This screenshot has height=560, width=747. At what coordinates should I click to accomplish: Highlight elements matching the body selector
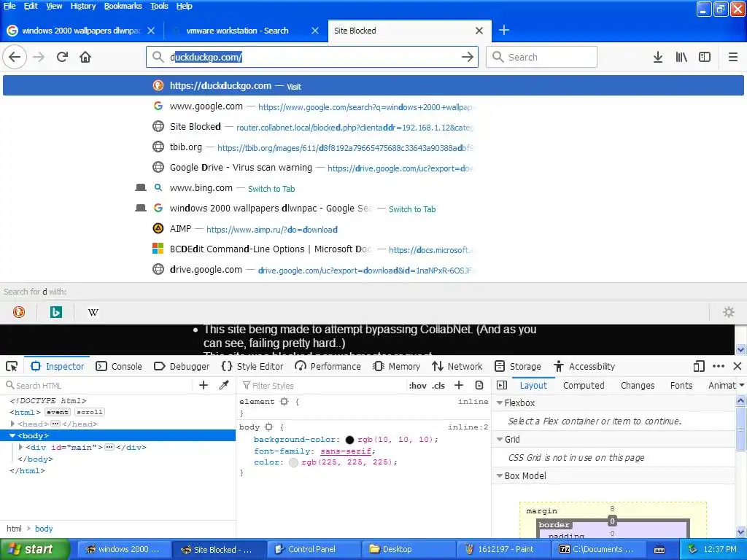pos(268,427)
